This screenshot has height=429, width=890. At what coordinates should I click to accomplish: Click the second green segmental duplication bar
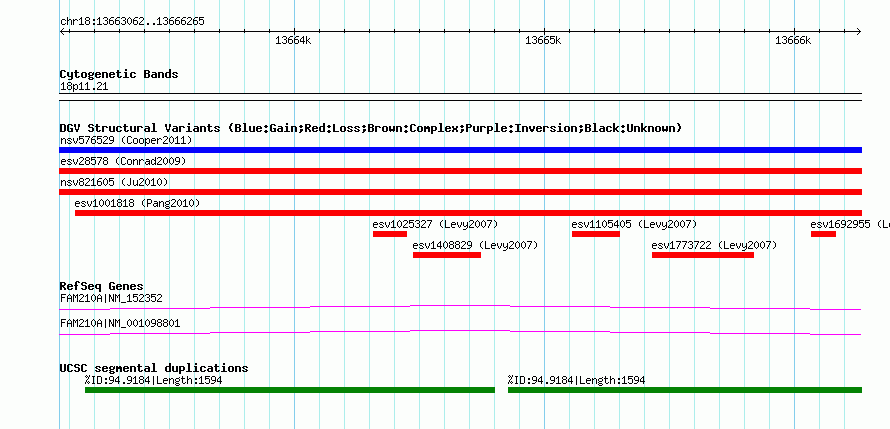685,390
